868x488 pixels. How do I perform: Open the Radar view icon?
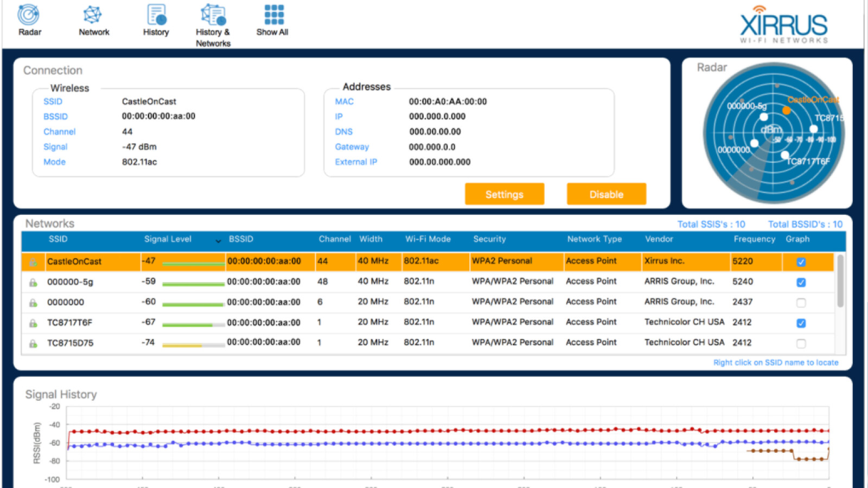29,15
